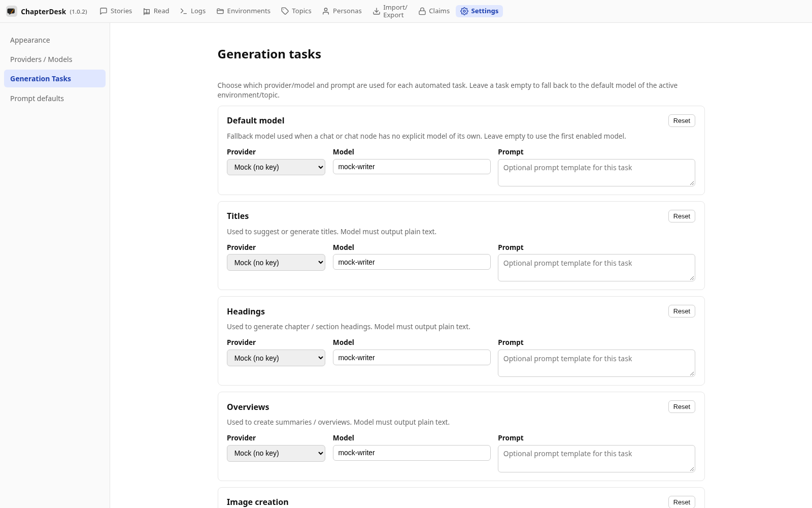Select Generation Tasks in sidebar

click(55, 79)
